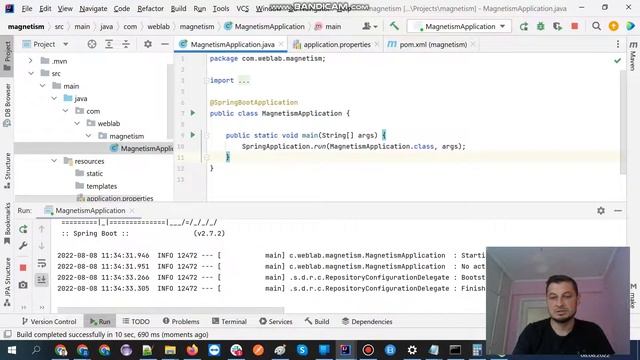Select the static folder
640x360 pixels.
point(94,173)
